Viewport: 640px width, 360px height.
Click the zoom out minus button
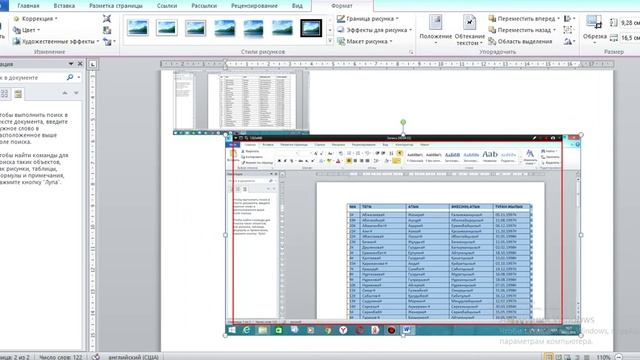tap(619, 357)
